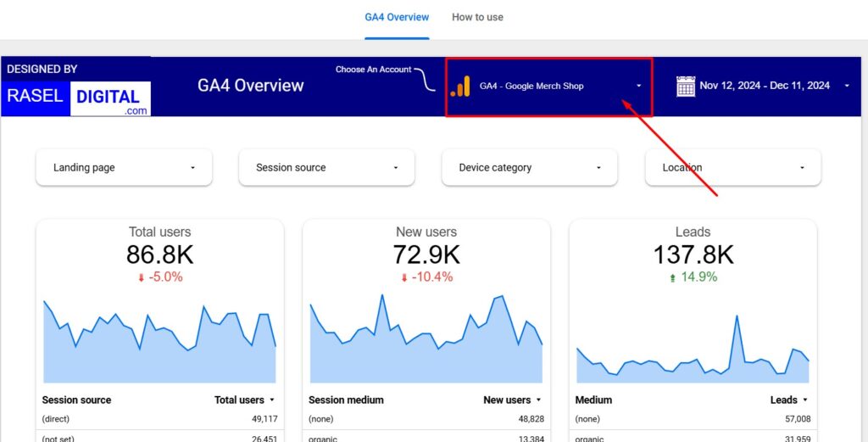868x442 pixels.
Task: Click sort arrow next to Leads column
Action: point(804,400)
